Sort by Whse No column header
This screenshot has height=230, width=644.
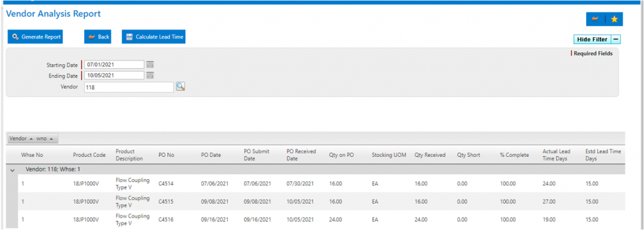tap(32, 155)
